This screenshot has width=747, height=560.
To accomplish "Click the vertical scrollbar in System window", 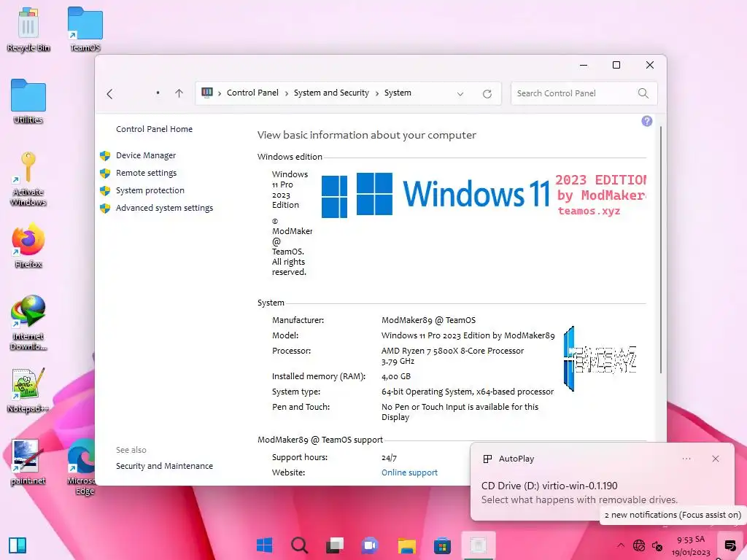I will click(x=661, y=249).
